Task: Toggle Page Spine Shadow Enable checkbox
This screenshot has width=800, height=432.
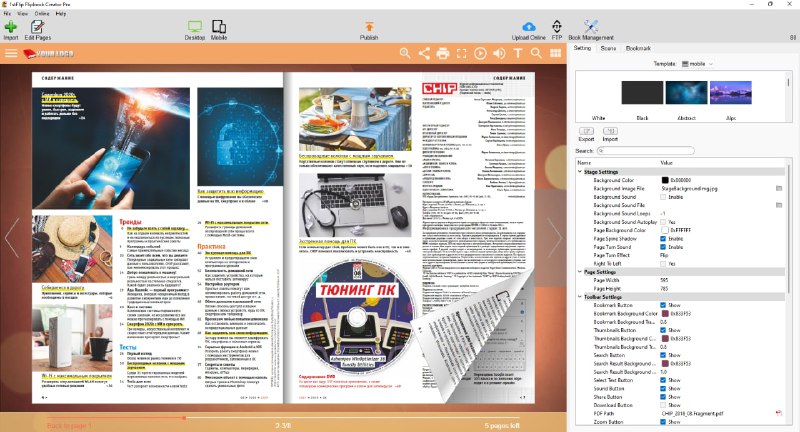Action: pos(663,239)
